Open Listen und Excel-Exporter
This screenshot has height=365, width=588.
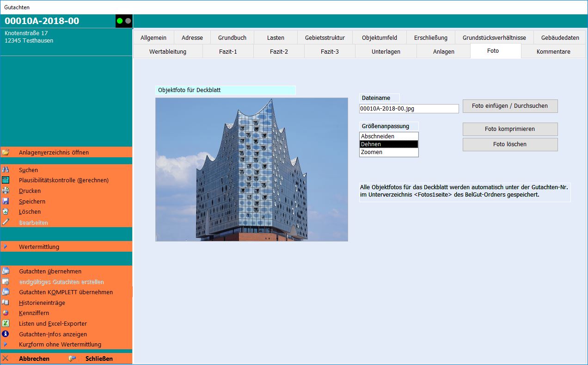coord(53,323)
